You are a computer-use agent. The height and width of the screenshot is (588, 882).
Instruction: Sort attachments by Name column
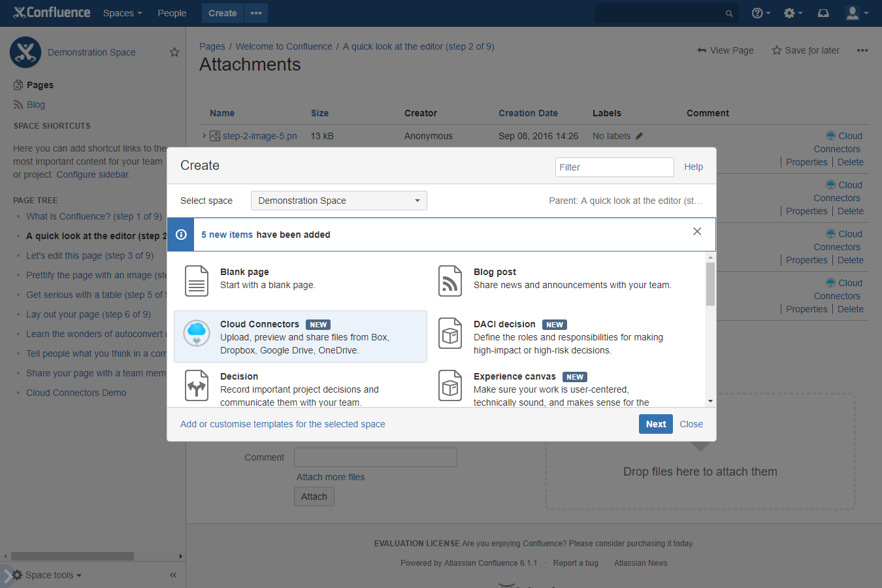[x=222, y=113]
